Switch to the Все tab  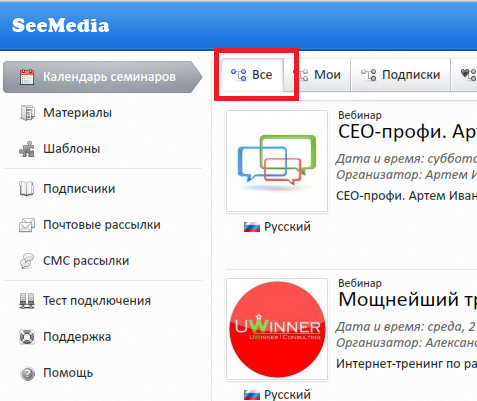252,75
